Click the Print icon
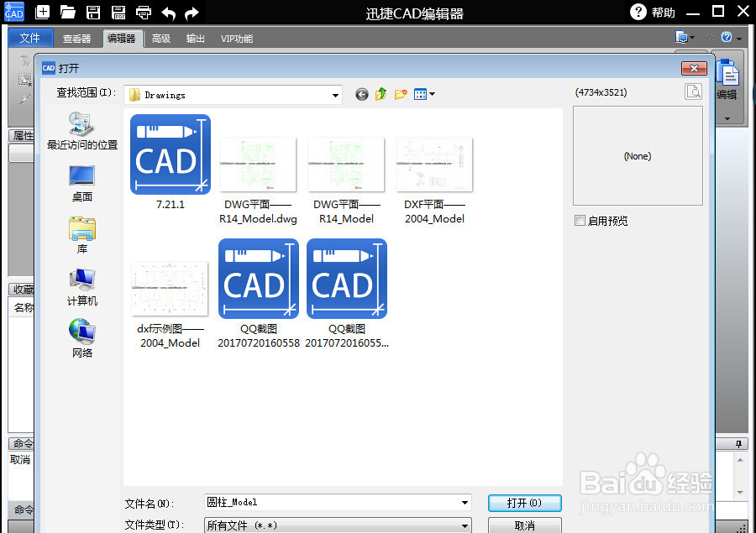 143,12
